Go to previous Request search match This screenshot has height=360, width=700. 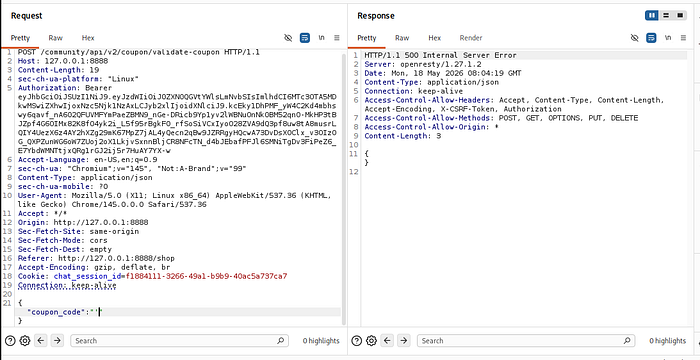[41, 341]
